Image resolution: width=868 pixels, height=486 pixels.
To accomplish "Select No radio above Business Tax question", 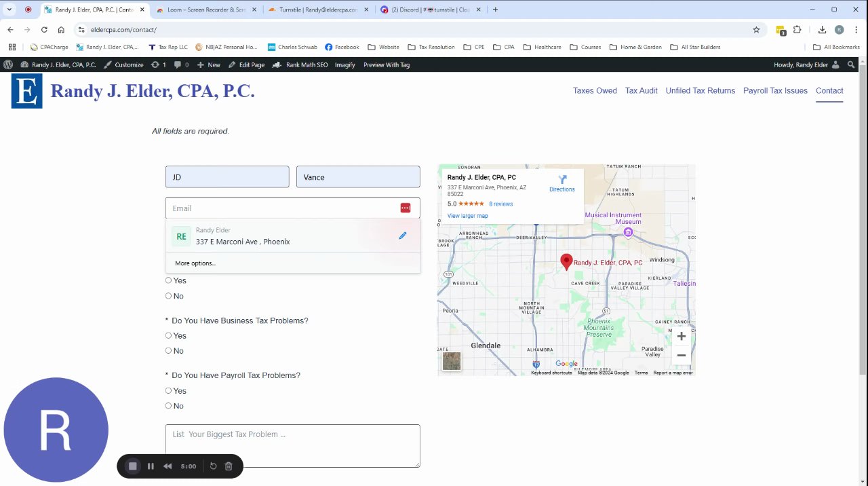I will [x=169, y=296].
